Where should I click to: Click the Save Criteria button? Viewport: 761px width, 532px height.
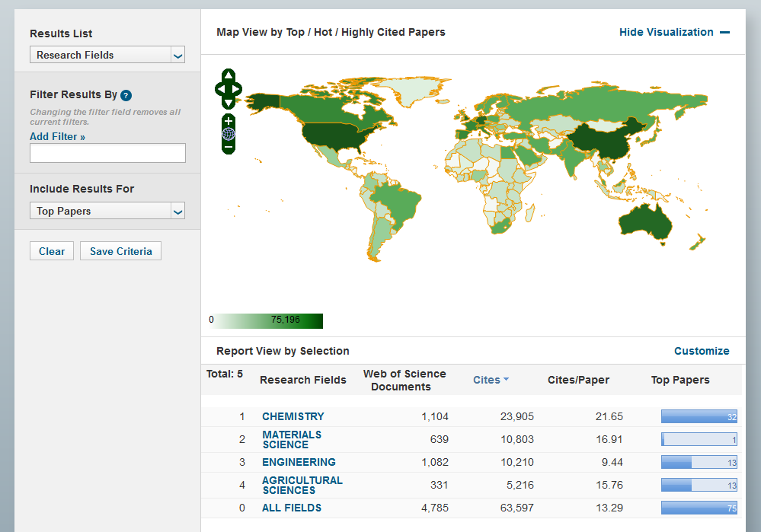click(120, 251)
